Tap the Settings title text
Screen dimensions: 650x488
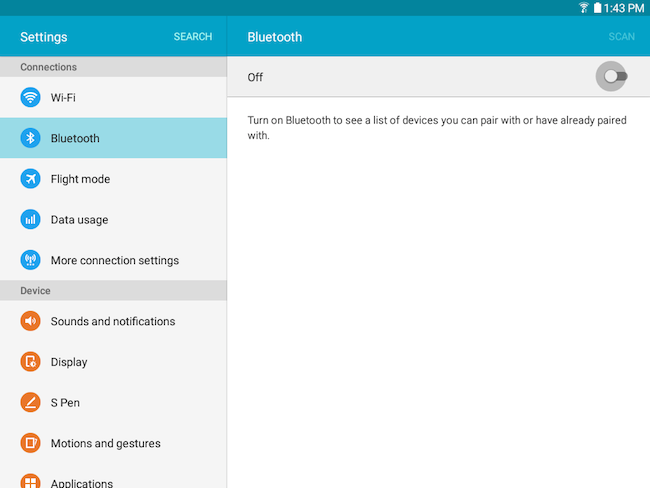44,37
